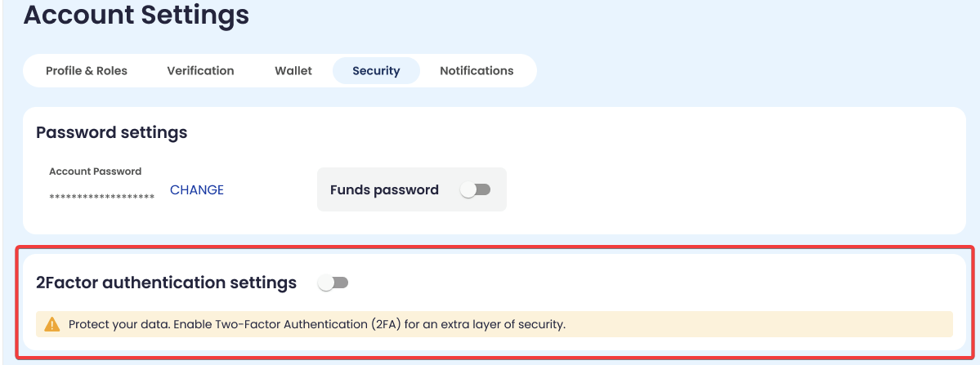Switch to the Verification tab

point(200,71)
